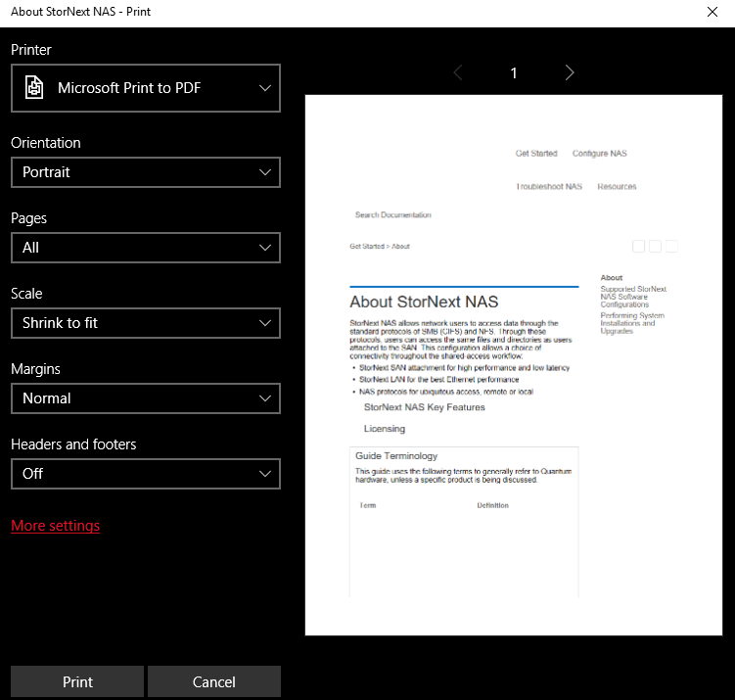Open the Printer dropdown showing Microsoft Print to PDF
The width and height of the screenshot is (735, 700).
[146, 88]
